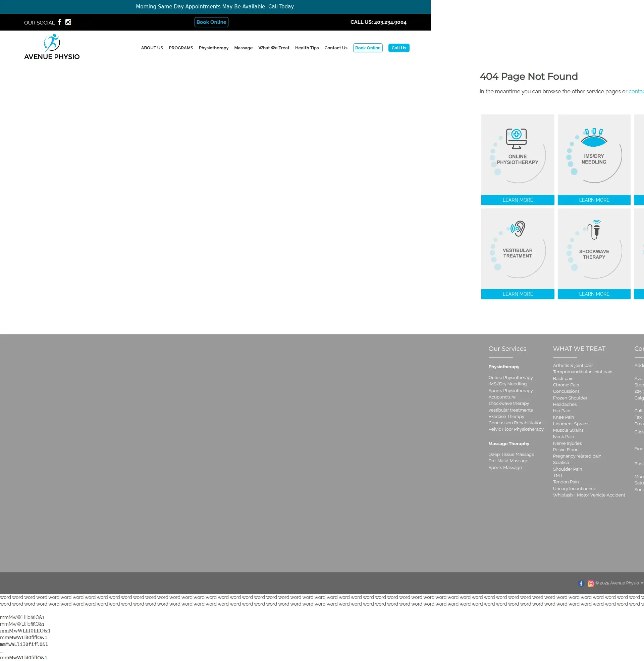Viewport: 644px width, 661px height.
Task: Open the Deep Tissue Massage footer link
Action: click(511, 454)
